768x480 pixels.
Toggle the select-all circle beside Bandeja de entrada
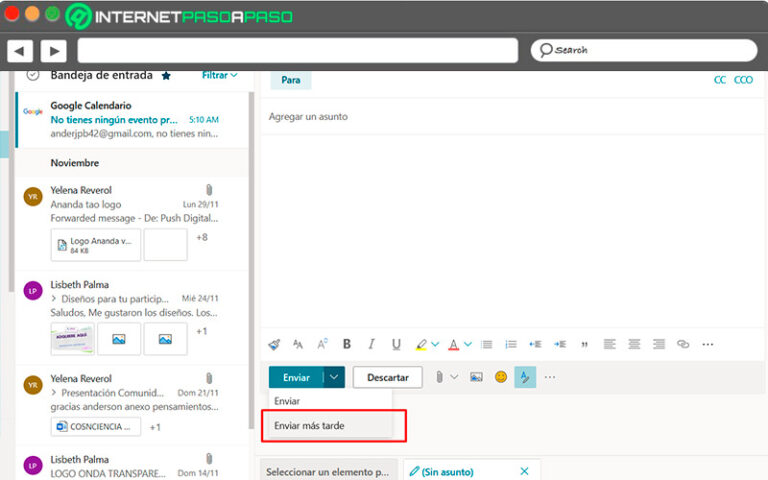(x=33, y=75)
